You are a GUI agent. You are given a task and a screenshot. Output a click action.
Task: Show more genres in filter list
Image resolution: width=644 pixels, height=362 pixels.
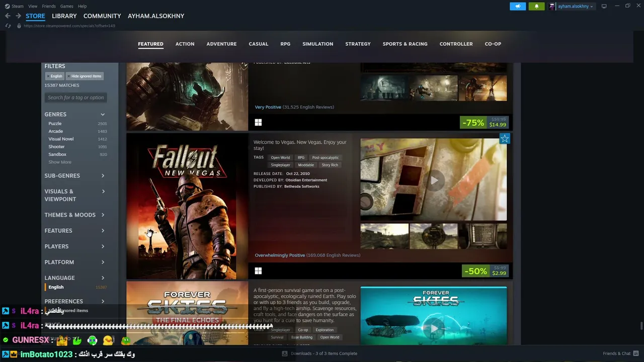point(60,162)
